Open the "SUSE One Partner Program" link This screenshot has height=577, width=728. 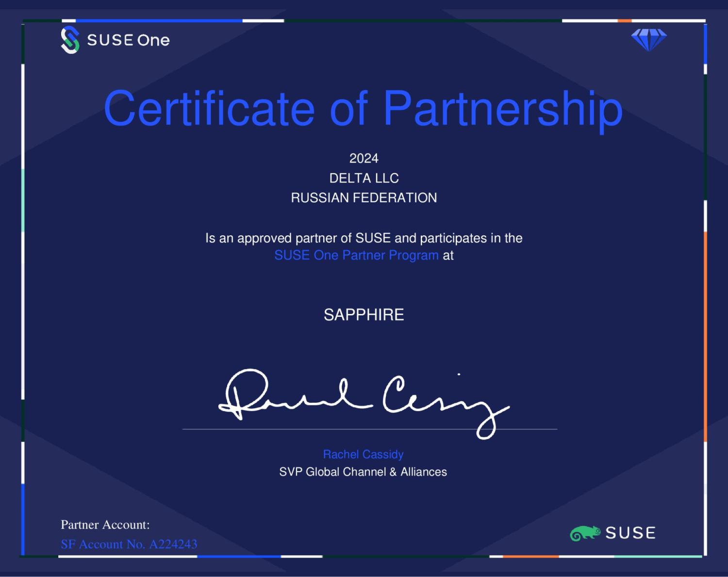coord(356,255)
